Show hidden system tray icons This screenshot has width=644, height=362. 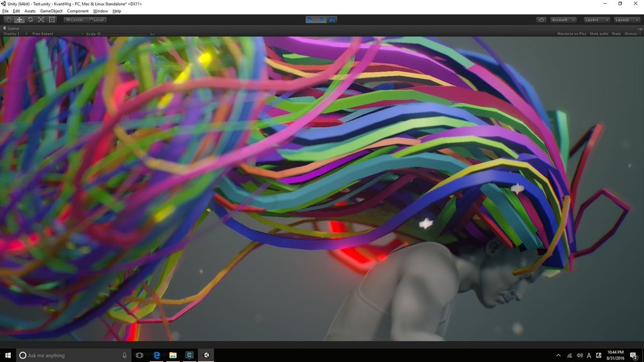[x=558, y=356]
